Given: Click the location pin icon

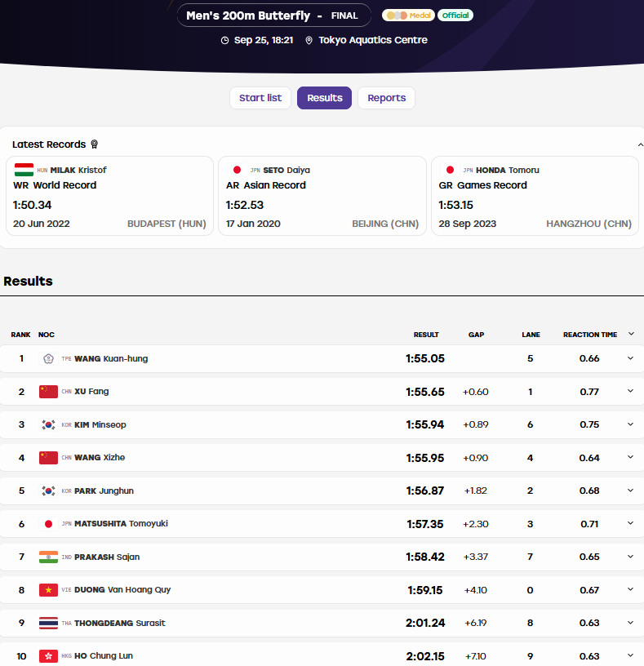Looking at the screenshot, I should coord(309,40).
